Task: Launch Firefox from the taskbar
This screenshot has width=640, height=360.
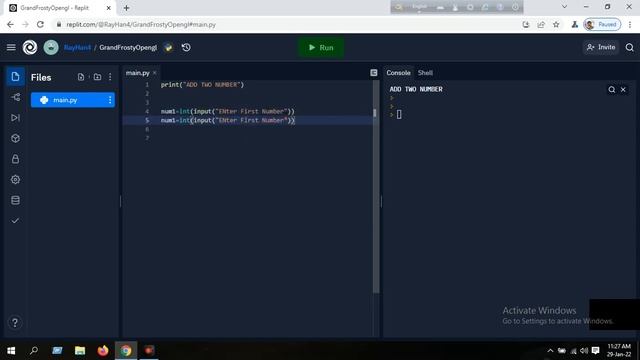Action: point(102,350)
